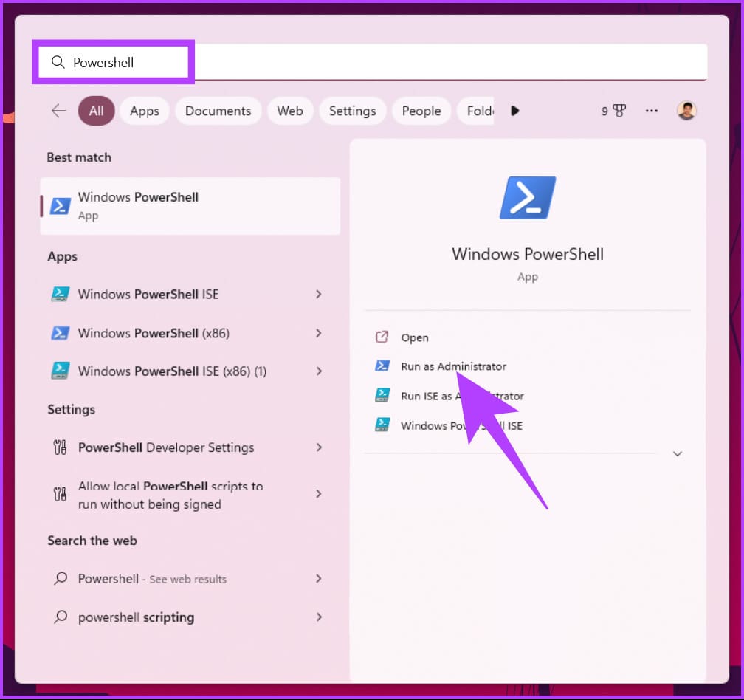This screenshot has height=700, width=744.
Task: Choose Windows PowerShell ISE action
Action: point(462,426)
